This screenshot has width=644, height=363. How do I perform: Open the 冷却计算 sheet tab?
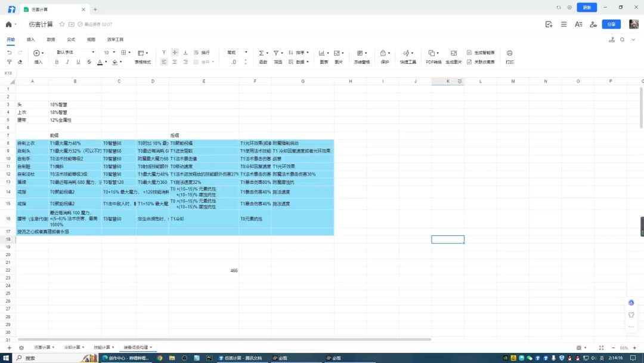pos(72,347)
